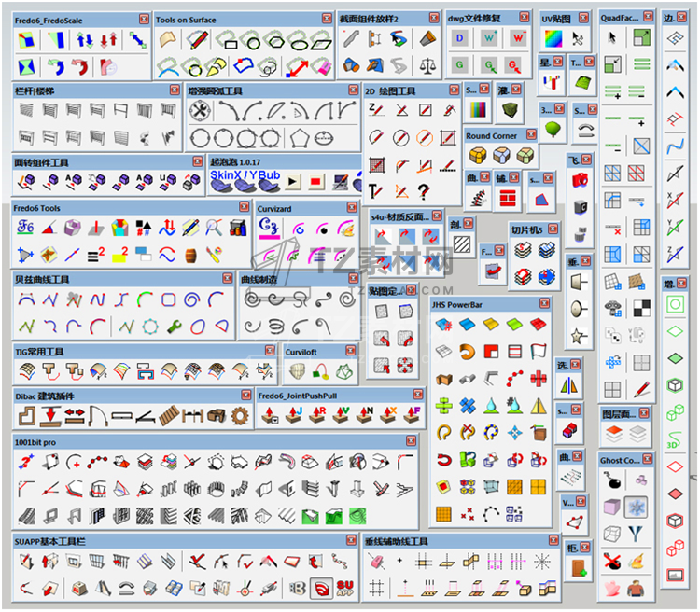This screenshot has height=612, width=700.
Task: Choose the door arc tool in Dibac toolbar
Action: coord(98,415)
